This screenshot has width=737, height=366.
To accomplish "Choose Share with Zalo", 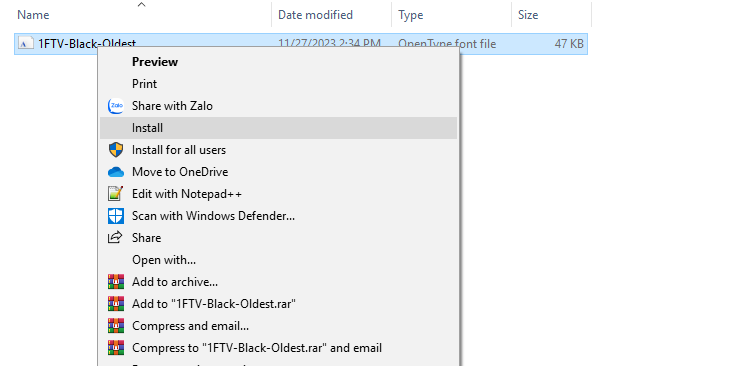I will [278, 106].
